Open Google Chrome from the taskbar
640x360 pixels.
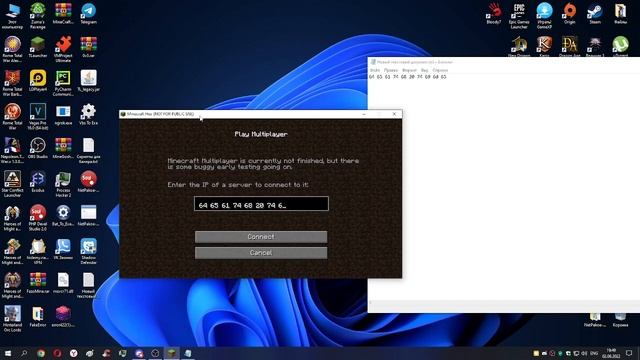point(41,353)
